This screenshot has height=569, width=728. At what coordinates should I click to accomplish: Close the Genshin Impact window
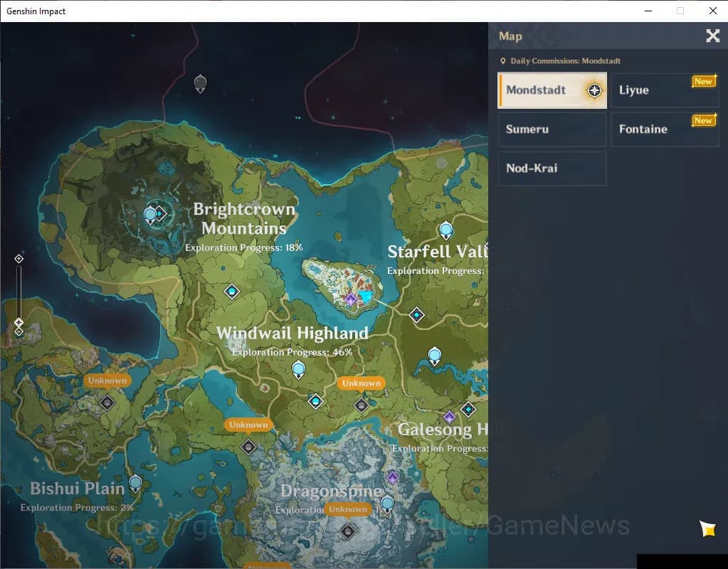pos(712,11)
